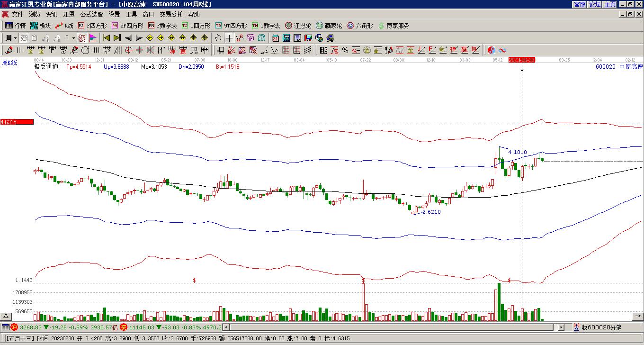The width and height of the screenshot is (644, 345).
Task: Open the calculator icon in toolbar
Action: [286, 38]
